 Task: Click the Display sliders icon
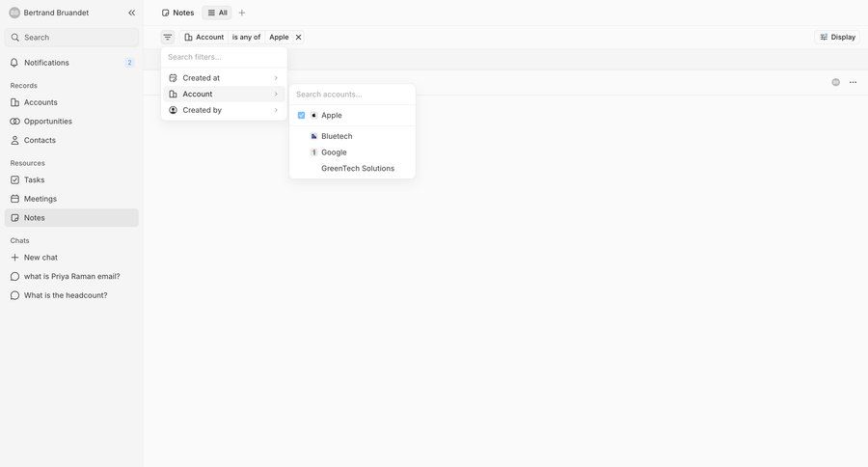pyautogui.click(x=824, y=37)
